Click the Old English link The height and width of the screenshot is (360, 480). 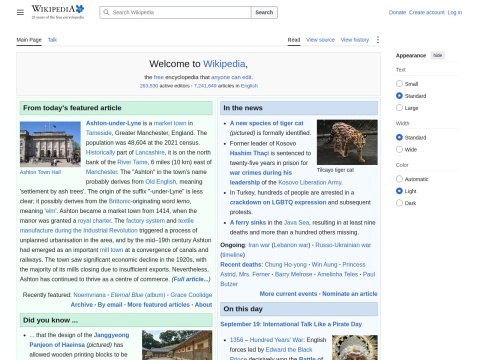pos(161,182)
